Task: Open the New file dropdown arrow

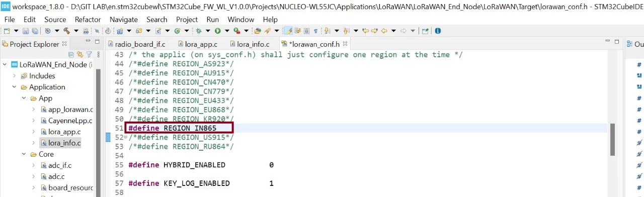Action: 16,31
